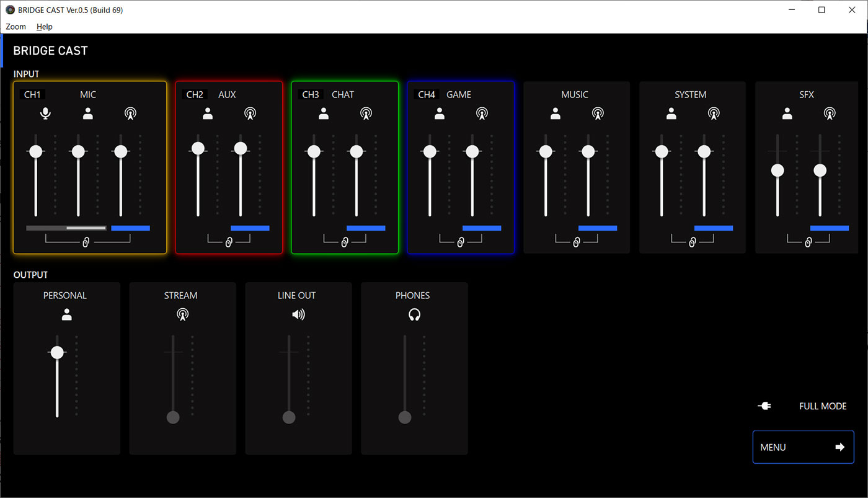Click the AUX stream fader knob

point(241,148)
